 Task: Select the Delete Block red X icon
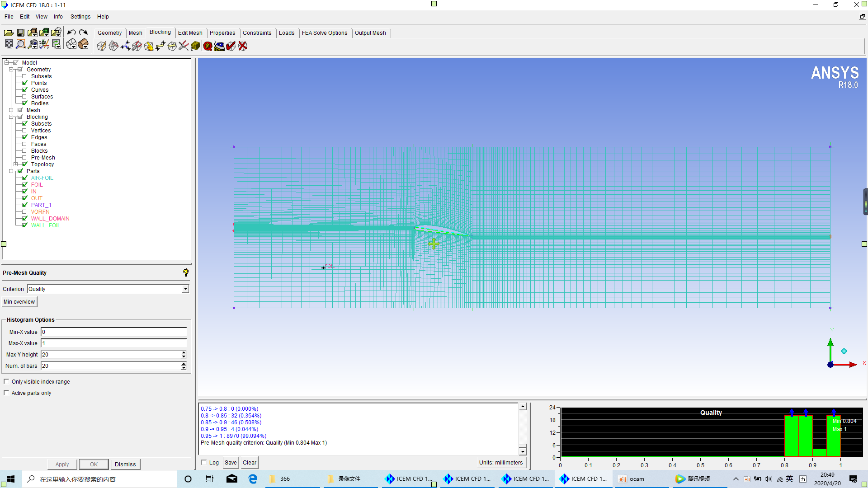pos(243,46)
